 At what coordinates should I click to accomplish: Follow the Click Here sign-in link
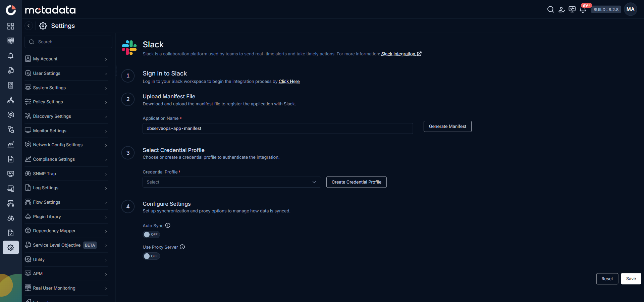pyautogui.click(x=289, y=82)
